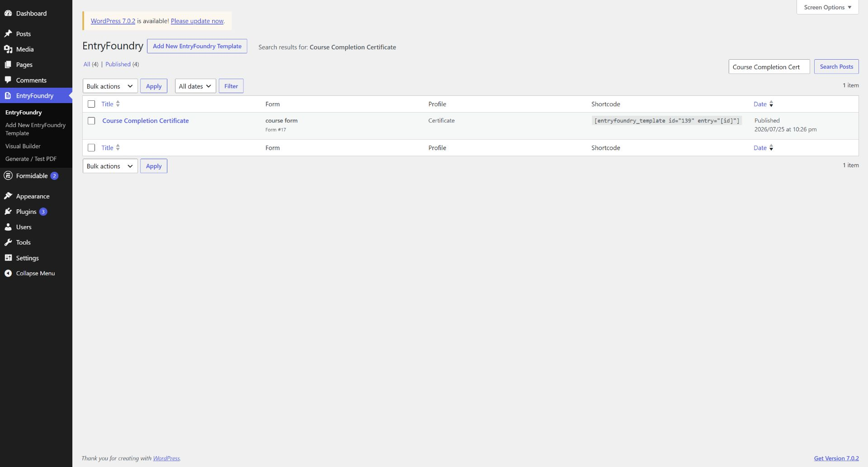Image resolution: width=868 pixels, height=467 pixels.
Task: Click the Dashboard gauge icon
Action: (8, 13)
